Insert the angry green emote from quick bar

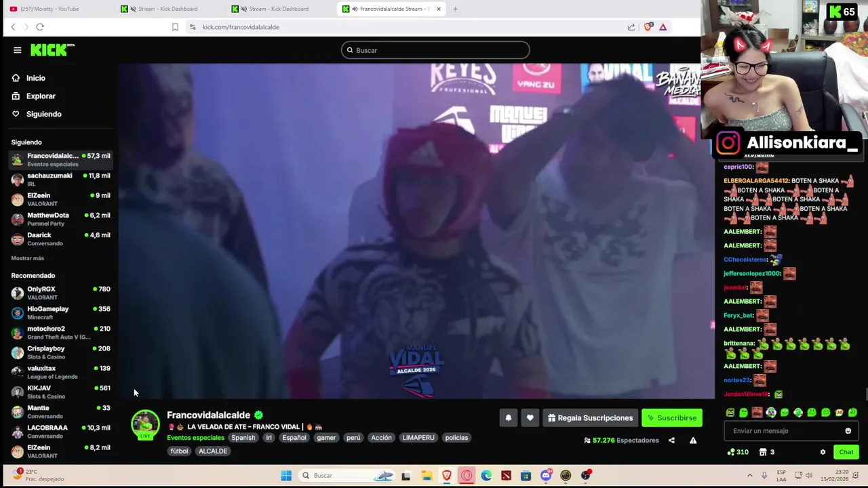730,413
